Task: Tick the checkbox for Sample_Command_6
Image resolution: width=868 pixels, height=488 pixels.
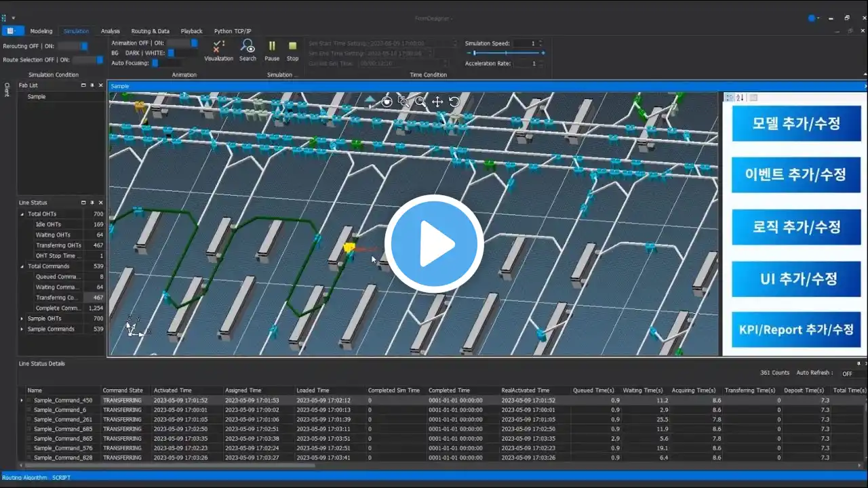Action: click(x=30, y=410)
